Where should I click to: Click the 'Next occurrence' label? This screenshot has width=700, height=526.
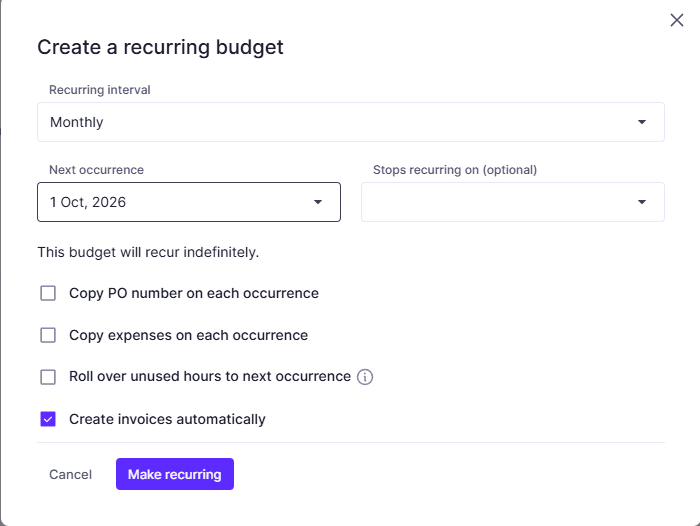[96, 170]
